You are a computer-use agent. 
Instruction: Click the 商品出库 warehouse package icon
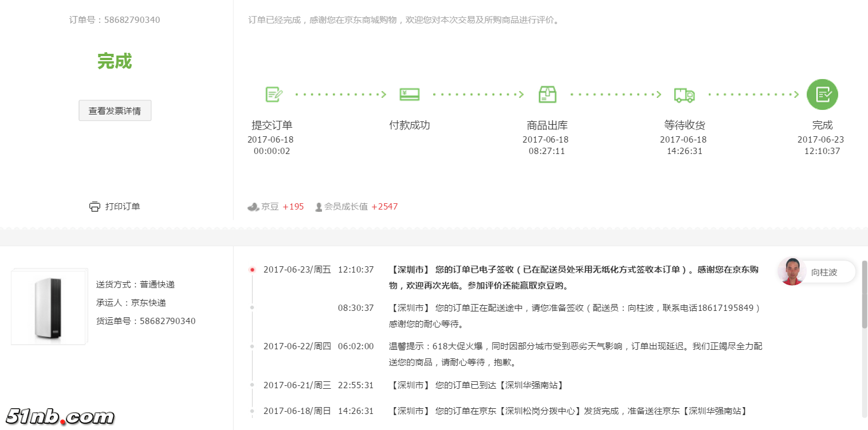point(547,94)
